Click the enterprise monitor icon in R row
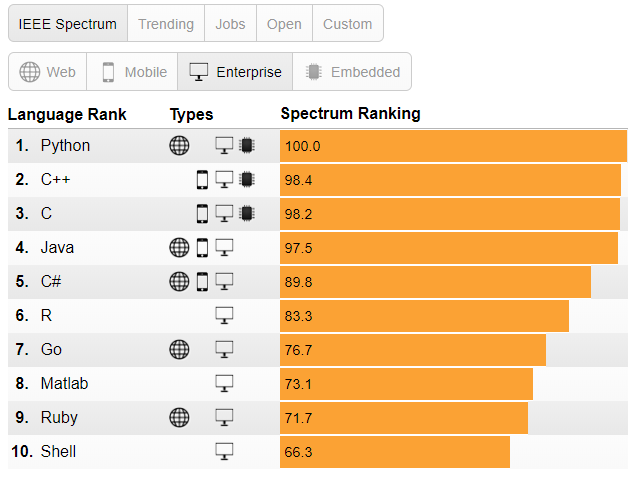The image size is (638, 480). (x=224, y=316)
